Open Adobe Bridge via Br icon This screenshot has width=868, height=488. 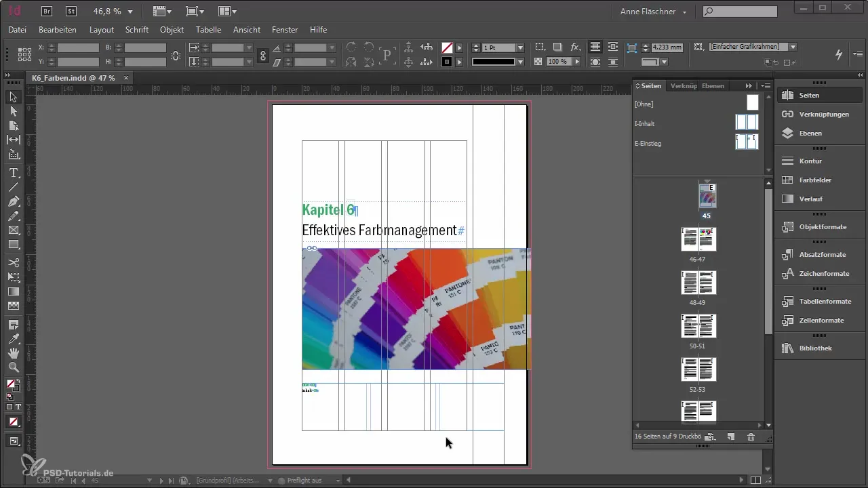47,11
